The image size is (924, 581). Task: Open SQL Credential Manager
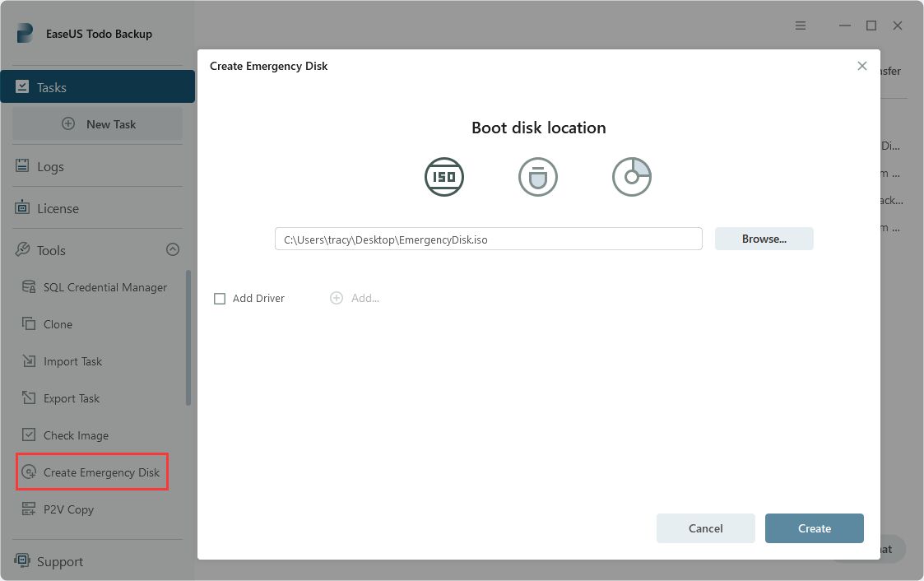[104, 287]
